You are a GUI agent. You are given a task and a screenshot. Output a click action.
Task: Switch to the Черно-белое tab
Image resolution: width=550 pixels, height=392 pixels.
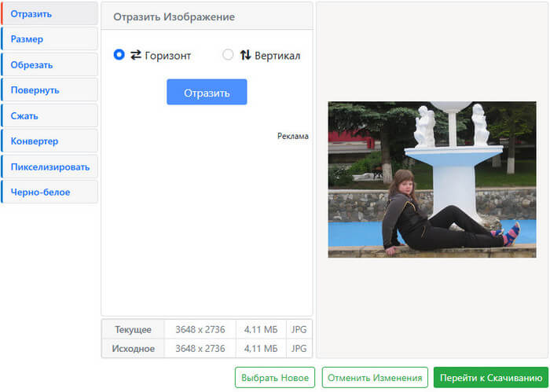coord(49,192)
